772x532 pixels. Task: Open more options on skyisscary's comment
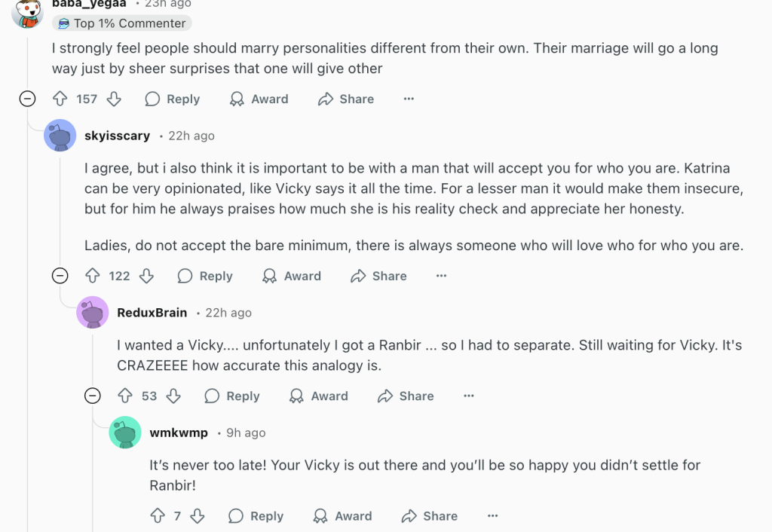click(442, 276)
